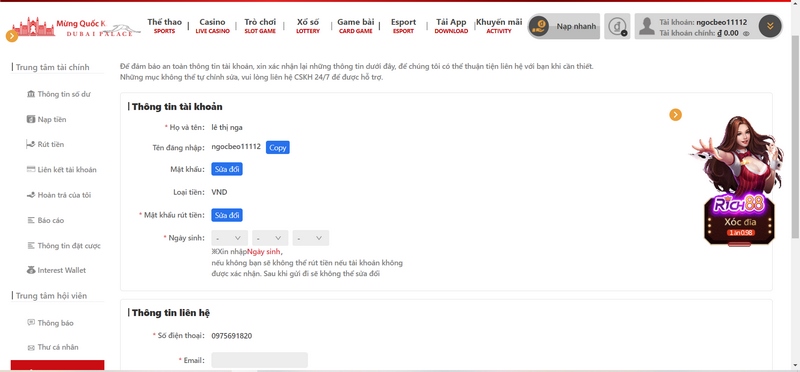Viewport: 800px width, 372px height.
Task: Click Sửa đổi next to Mật khẩu rút tiền
Action: [227, 215]
